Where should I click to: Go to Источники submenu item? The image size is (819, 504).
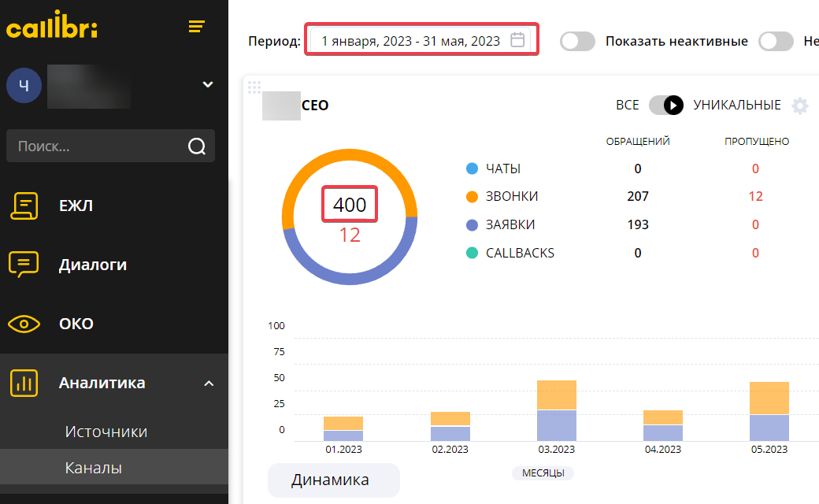click(x=106, y=432)
